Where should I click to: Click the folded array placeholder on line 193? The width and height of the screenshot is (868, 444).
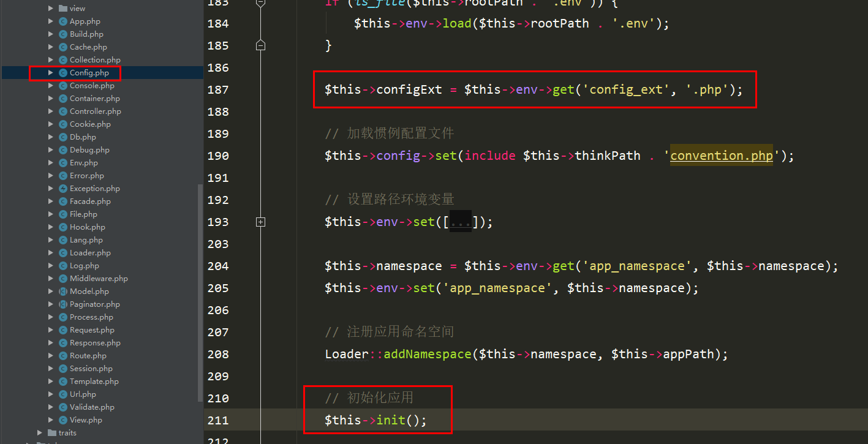(461, 222)
